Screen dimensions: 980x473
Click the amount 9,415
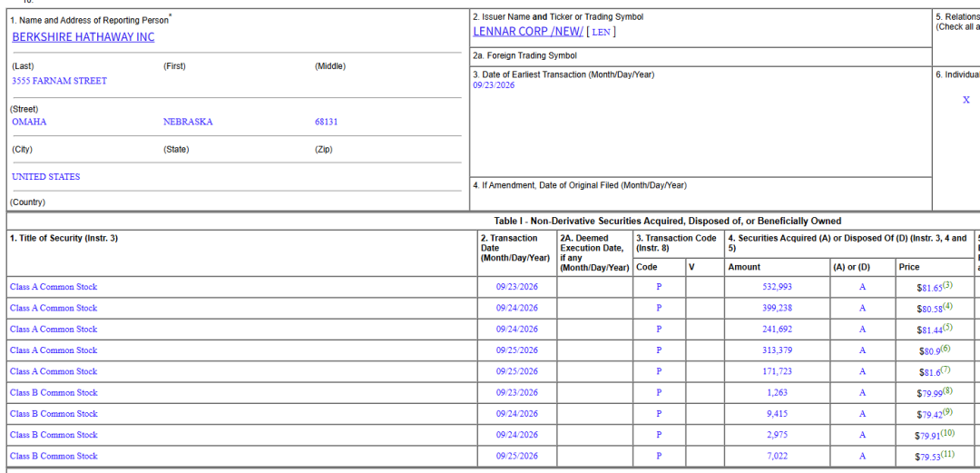point(777,414)
